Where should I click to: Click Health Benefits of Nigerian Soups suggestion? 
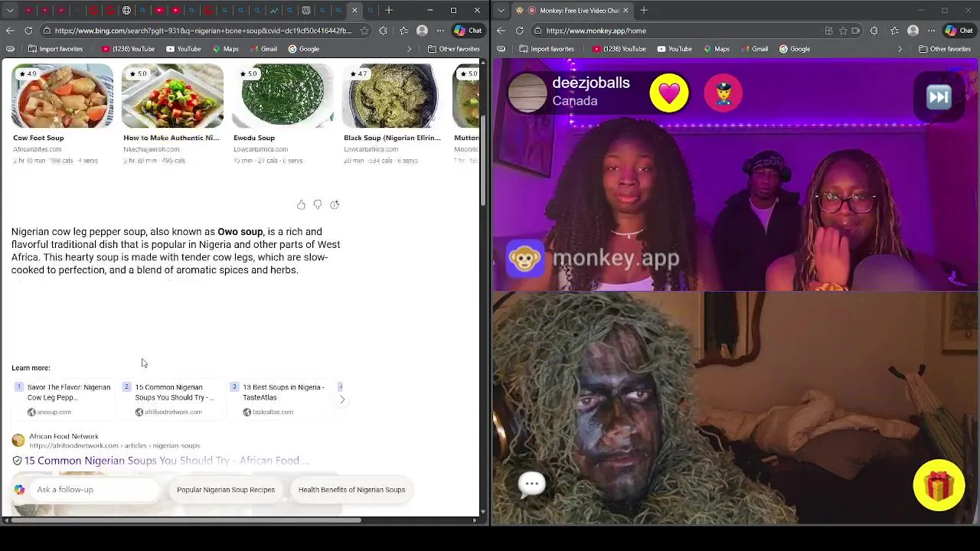(351, 490)
